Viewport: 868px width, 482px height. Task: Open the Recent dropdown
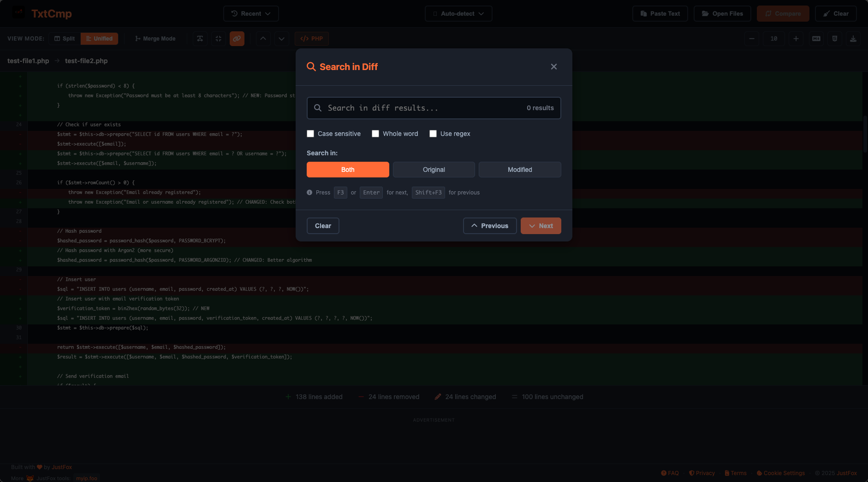click(251, 13)
